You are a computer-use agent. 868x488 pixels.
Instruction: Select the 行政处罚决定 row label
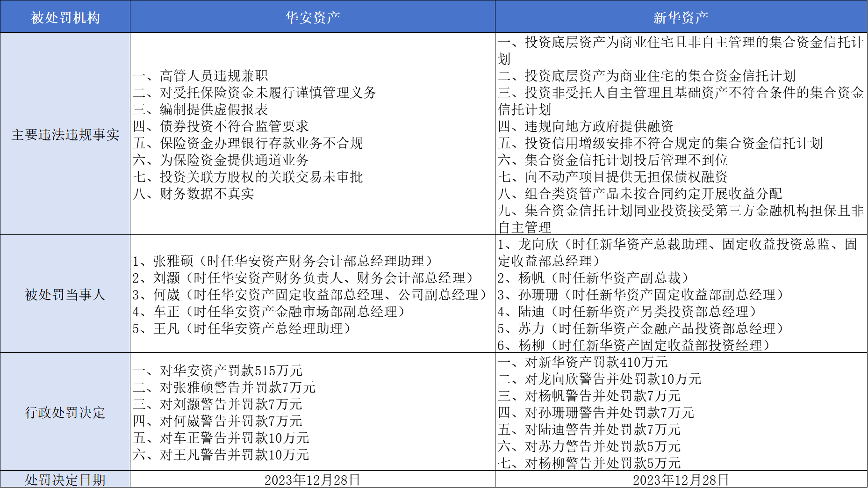point(65,413)
